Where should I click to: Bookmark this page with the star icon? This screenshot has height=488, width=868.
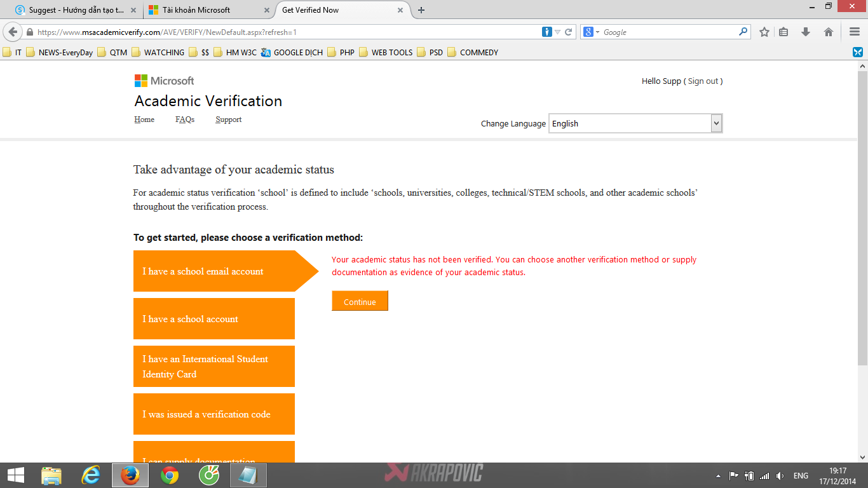764,32
